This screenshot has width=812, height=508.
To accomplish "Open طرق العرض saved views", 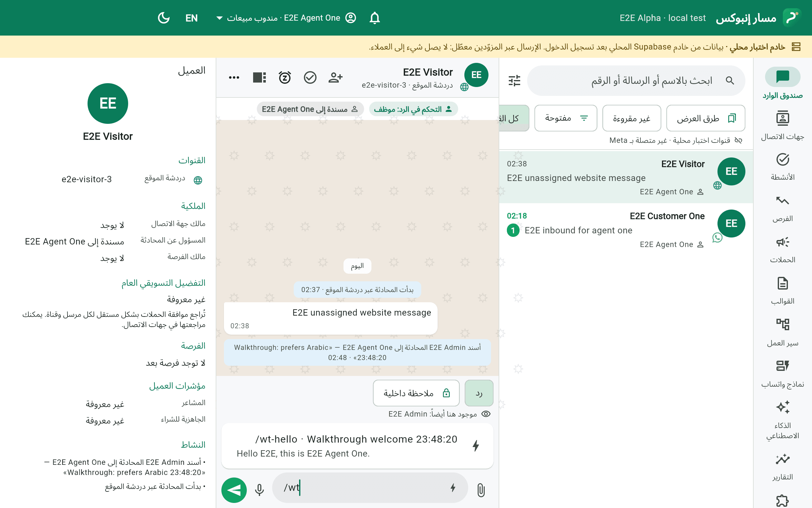I will point(706,118).
